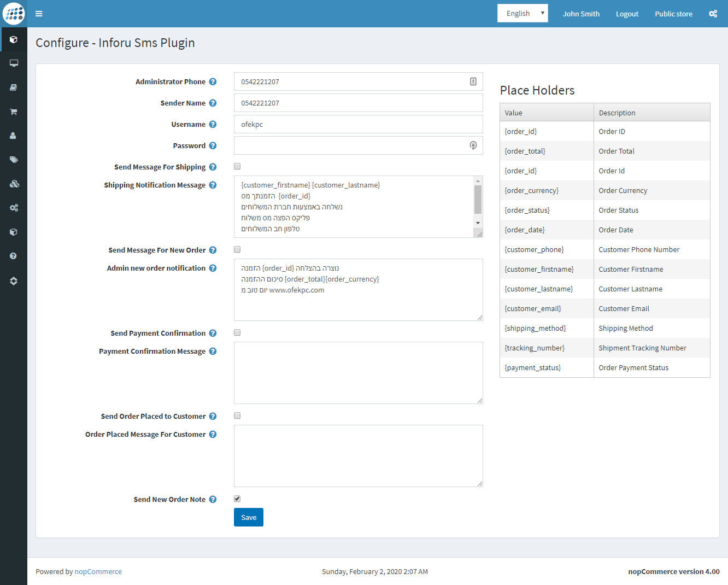Viewport: 728px width, 585px height.
Task: Click the {tracking_number} placeholder cell
Action: pyautogui.click(x=547, y=348)
